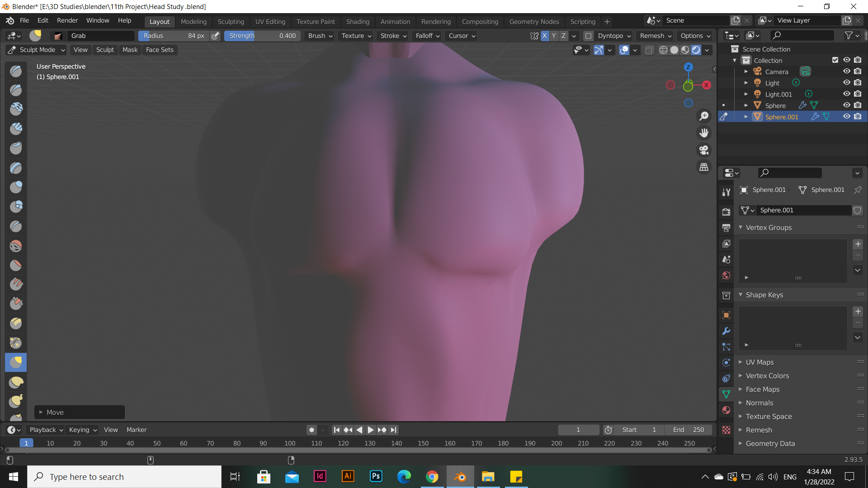Click the pan view hand icon

pyautogui.click(x=704, y=133)
